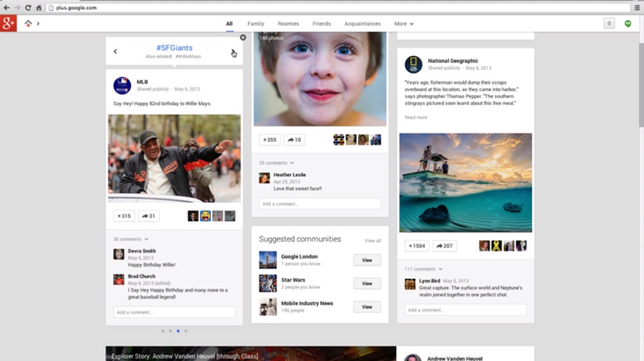644x361 pixels.
Task: Switch to the Family tab
Action: (x=256, y=24)
